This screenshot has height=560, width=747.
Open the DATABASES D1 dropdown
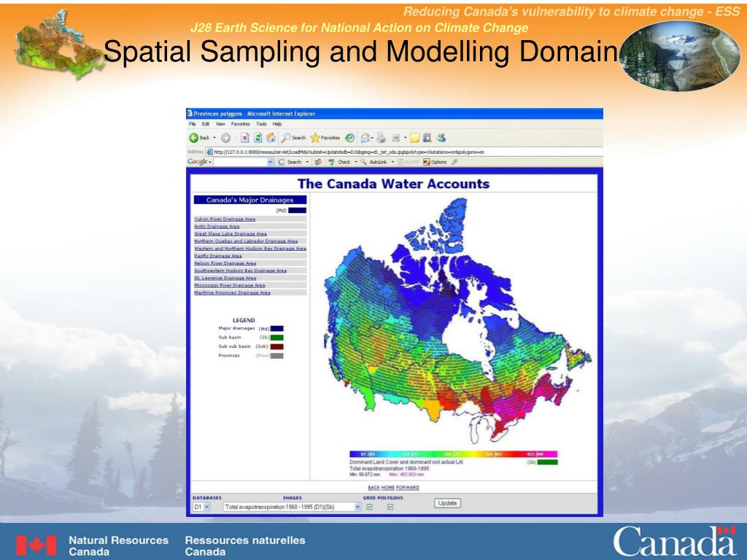pos(201,507)
